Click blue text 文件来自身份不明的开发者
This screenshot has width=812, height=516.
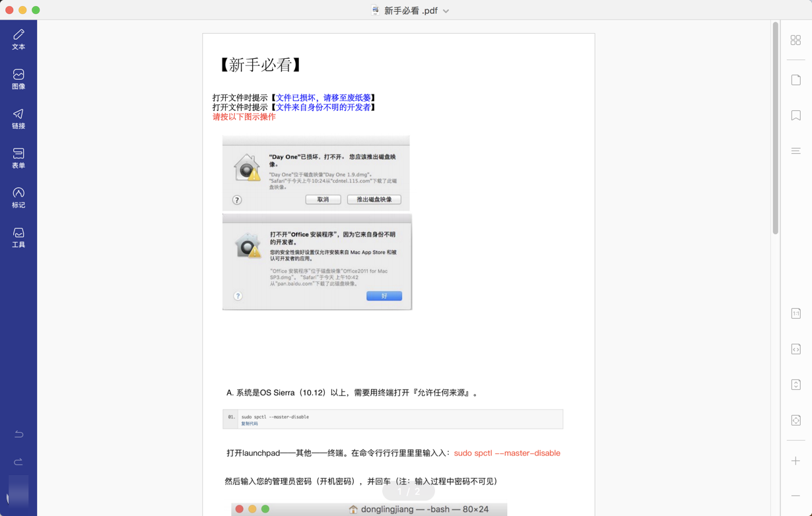pos(323,107)
